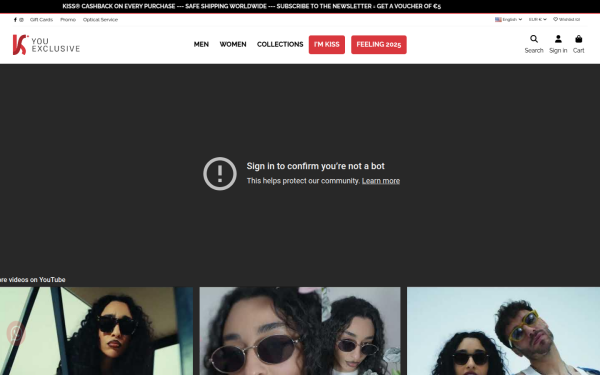Open Optical Service link

pos(100,20)
